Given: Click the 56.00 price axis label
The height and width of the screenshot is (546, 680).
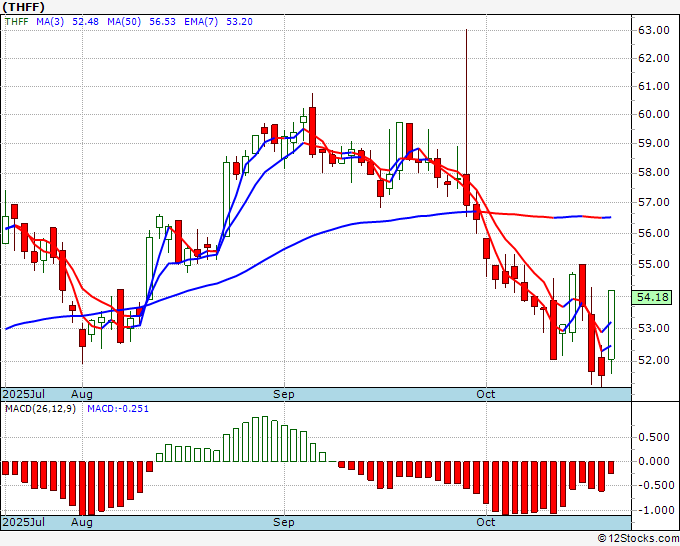Looking at the screenshot, I should (654, 233).
